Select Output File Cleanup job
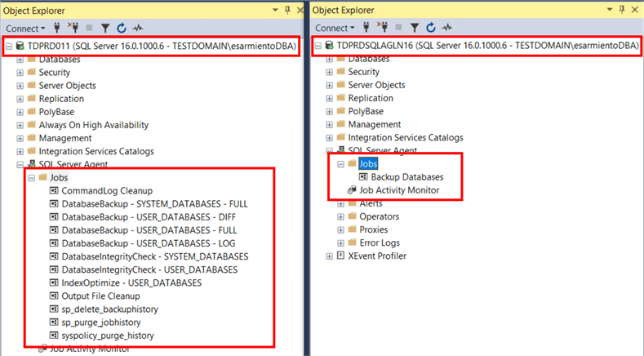This screenshot has height=356, width=644. pyautogui.click(x=100, y=296)
